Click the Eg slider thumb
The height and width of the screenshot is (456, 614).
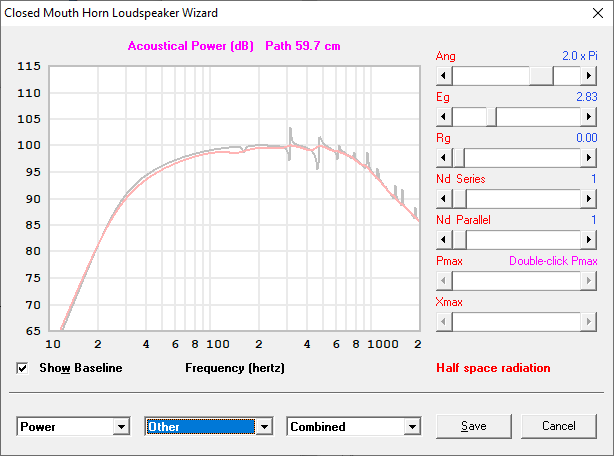coord(491,117)
